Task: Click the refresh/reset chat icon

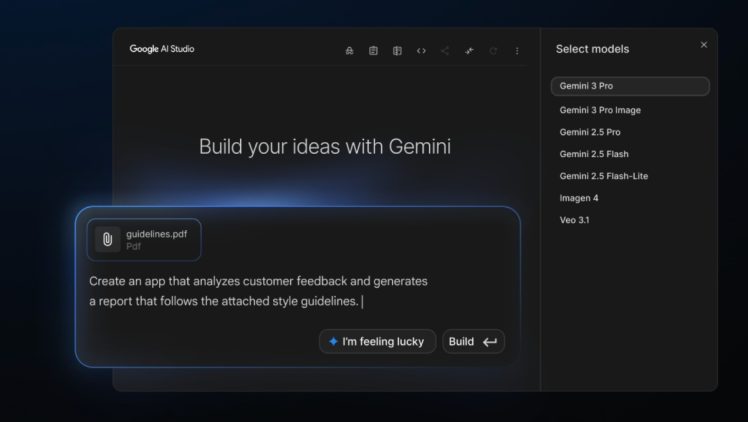Action: [493, 51]
